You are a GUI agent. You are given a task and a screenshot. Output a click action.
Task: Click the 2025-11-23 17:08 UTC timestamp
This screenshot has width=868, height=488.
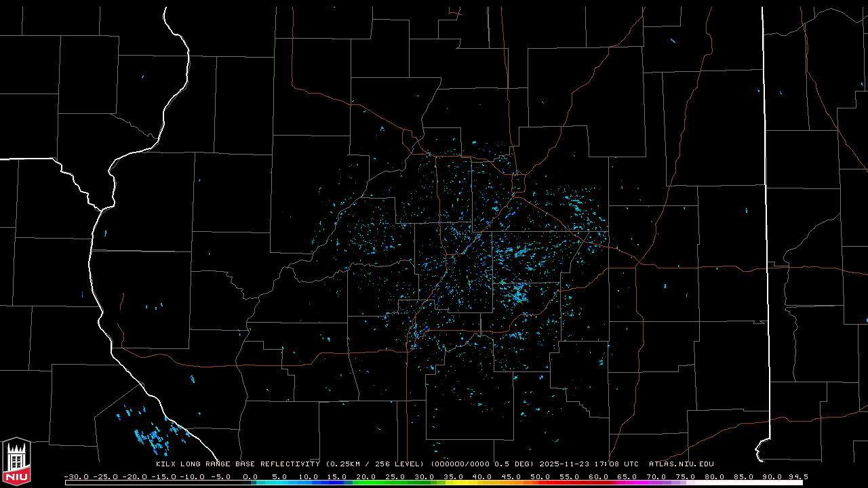pos(588,464)
